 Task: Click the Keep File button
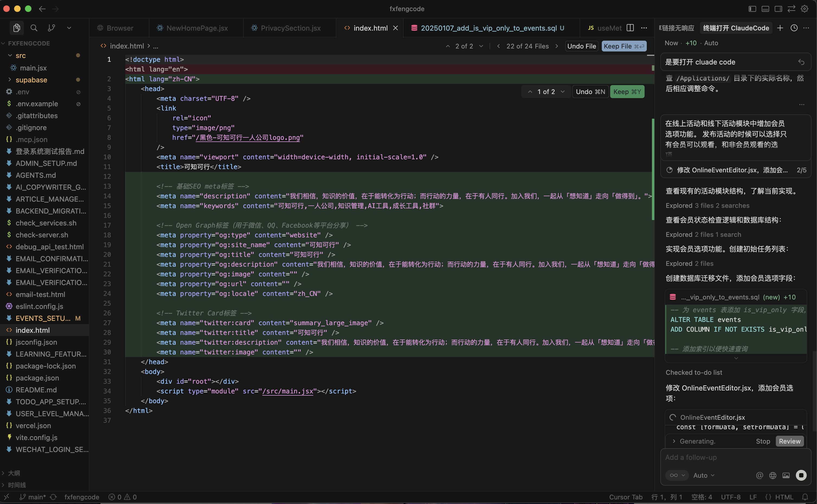coord(623,46)
